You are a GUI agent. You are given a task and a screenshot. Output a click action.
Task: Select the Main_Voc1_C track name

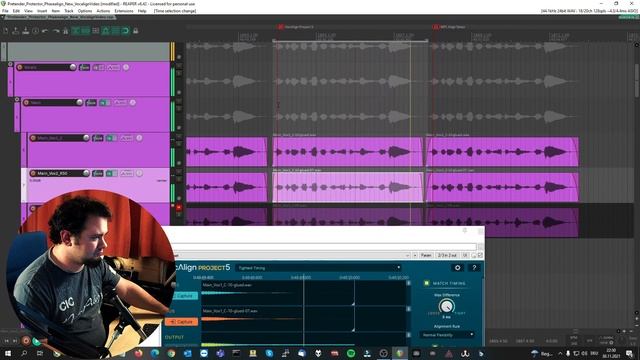(x=50, y=138)
